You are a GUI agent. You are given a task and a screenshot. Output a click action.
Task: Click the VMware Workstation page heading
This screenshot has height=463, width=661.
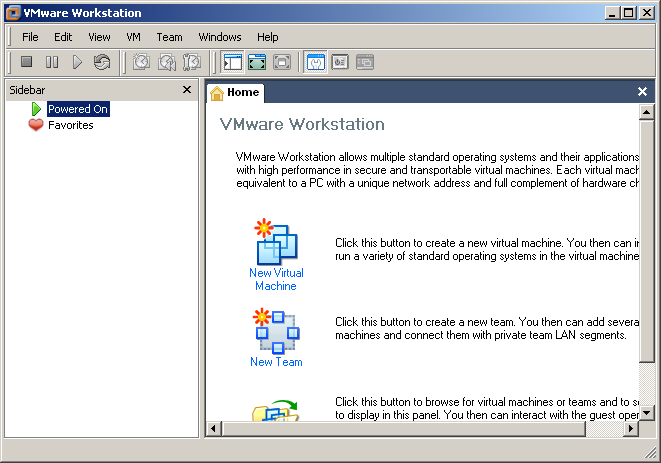click(x=302, y=124)
